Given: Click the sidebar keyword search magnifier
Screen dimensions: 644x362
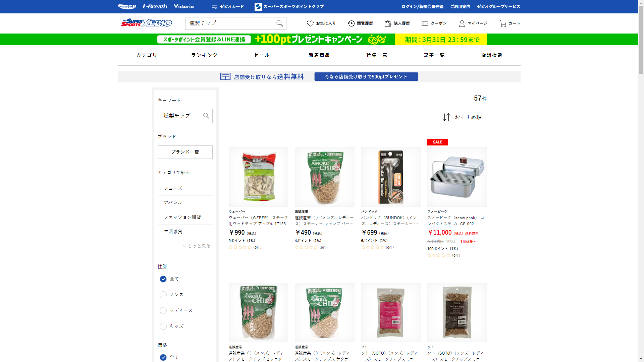Looking at the screenshot, I should click(x=206, y=116).
